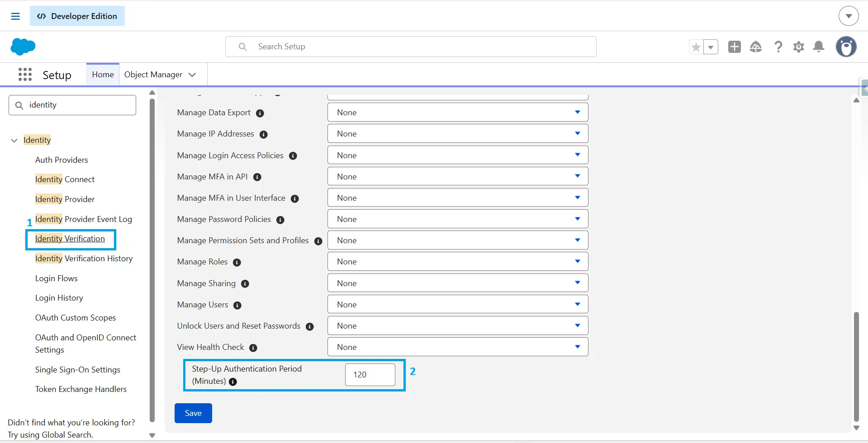Click the Salesforce cloud logo

tap(23, 47)
